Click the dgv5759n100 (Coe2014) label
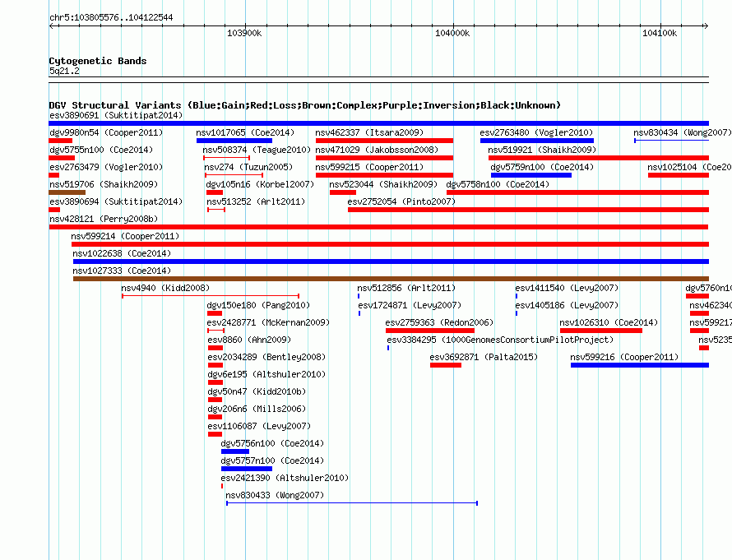Viewport: 732px width, 560px height. (542, 167)
